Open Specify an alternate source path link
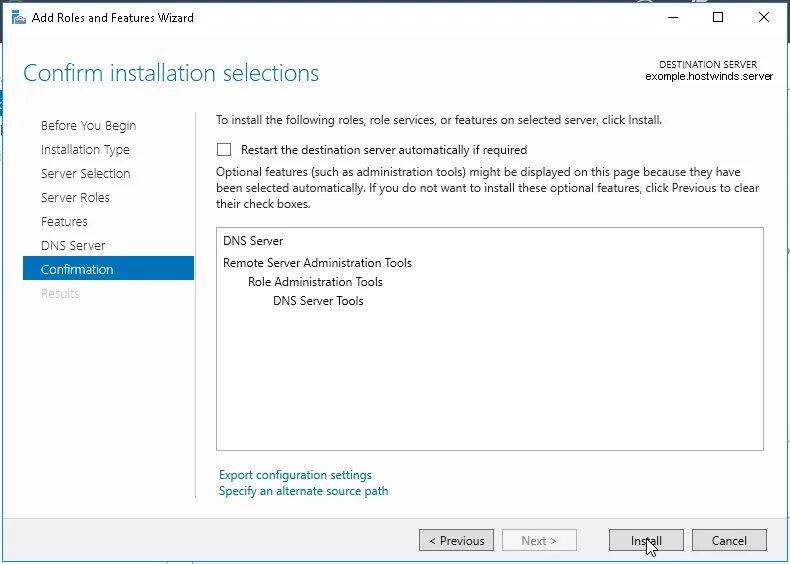This screenshot has width=790, height=564. pos(303,491)
